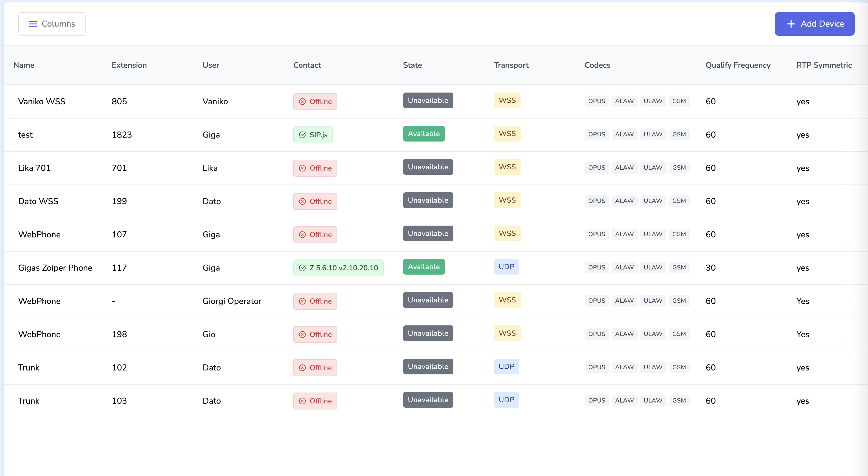Image resolution: width=868 pixels, height=476 pixels.
Task: Sort by the Extension column header
Action: point(129,65)
